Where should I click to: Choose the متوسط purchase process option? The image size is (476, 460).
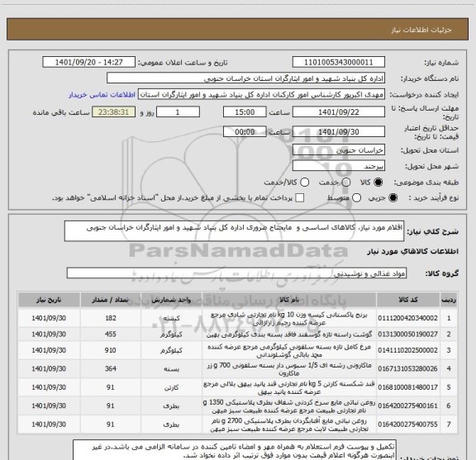pos(357,198)
